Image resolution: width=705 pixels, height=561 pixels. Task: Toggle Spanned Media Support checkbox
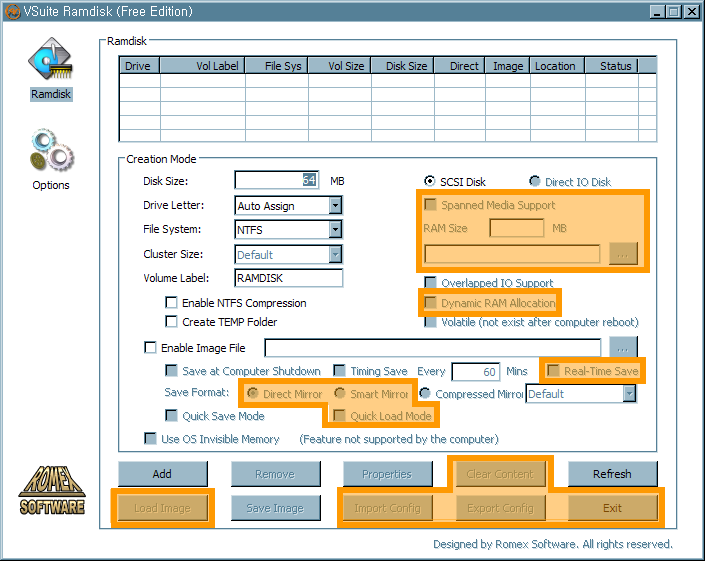430,205
